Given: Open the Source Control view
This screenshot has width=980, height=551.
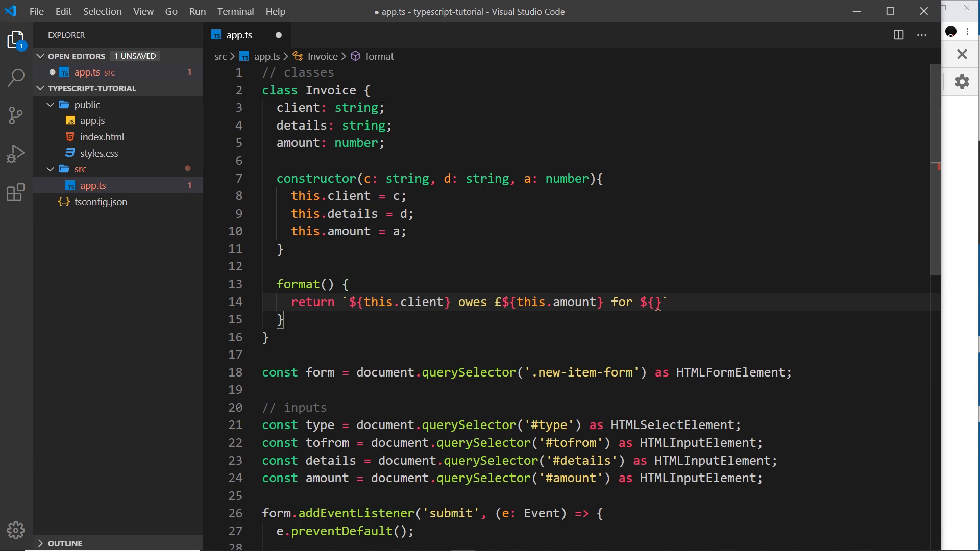Looking at the screenshot, I should (x=16, y=115).
